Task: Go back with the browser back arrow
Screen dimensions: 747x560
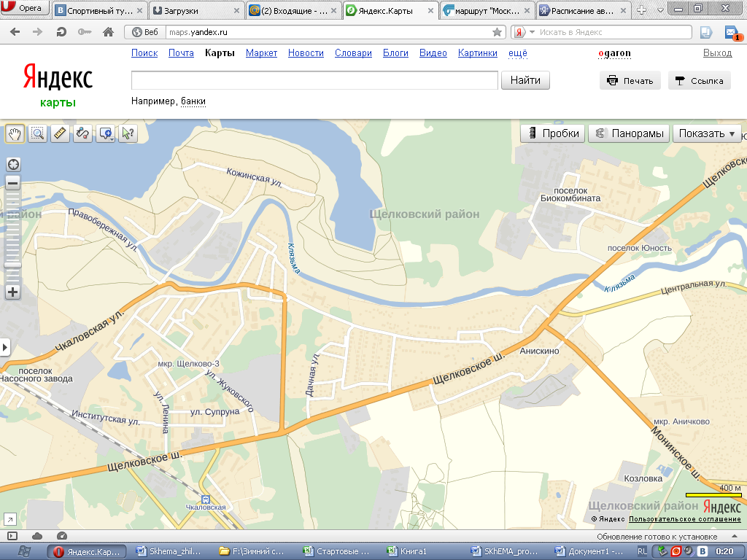Action: (15, 32)
